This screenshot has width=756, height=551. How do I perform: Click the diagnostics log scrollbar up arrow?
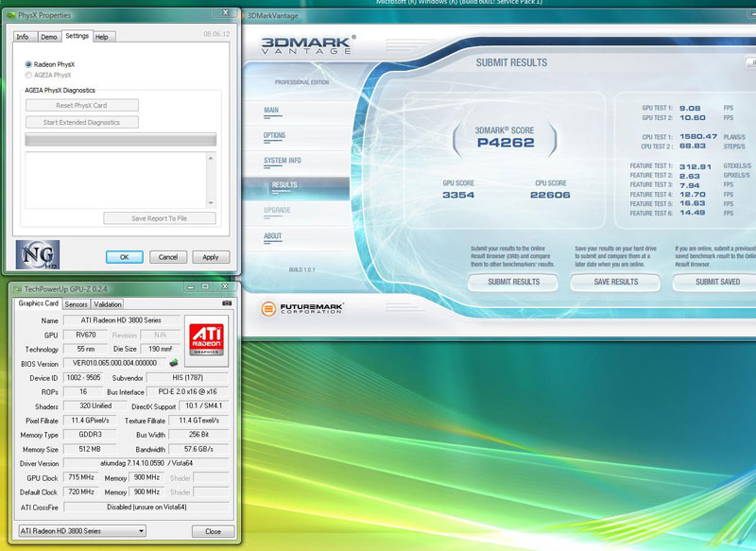tap(211, 158)
